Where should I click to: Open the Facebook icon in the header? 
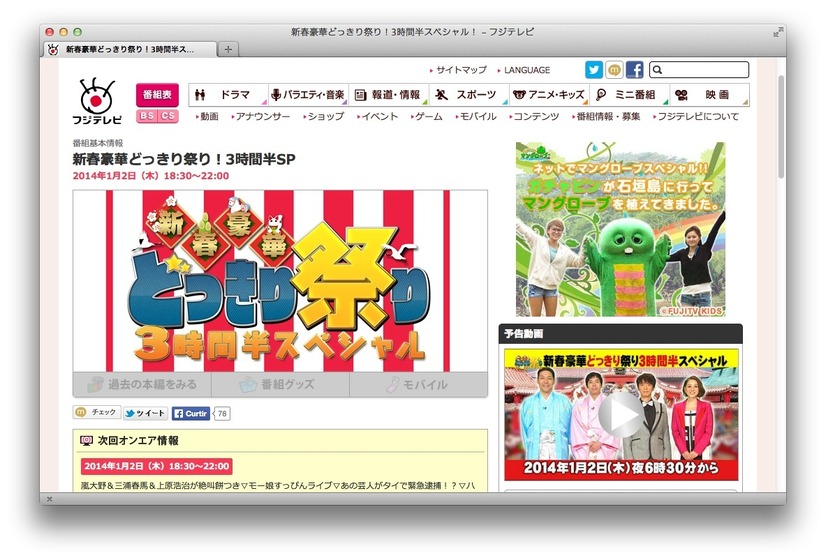634,70
